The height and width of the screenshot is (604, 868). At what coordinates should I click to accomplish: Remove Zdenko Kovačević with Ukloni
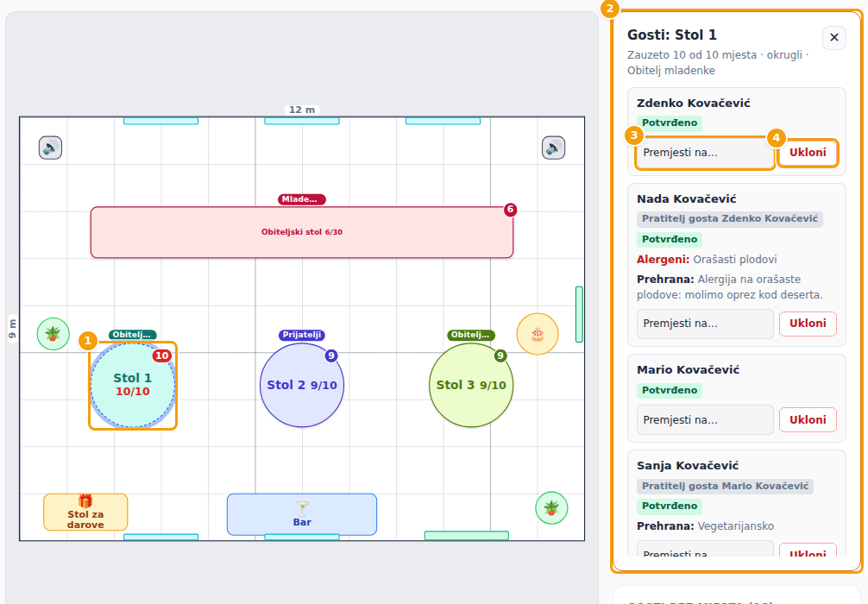[x=808, y=153]
